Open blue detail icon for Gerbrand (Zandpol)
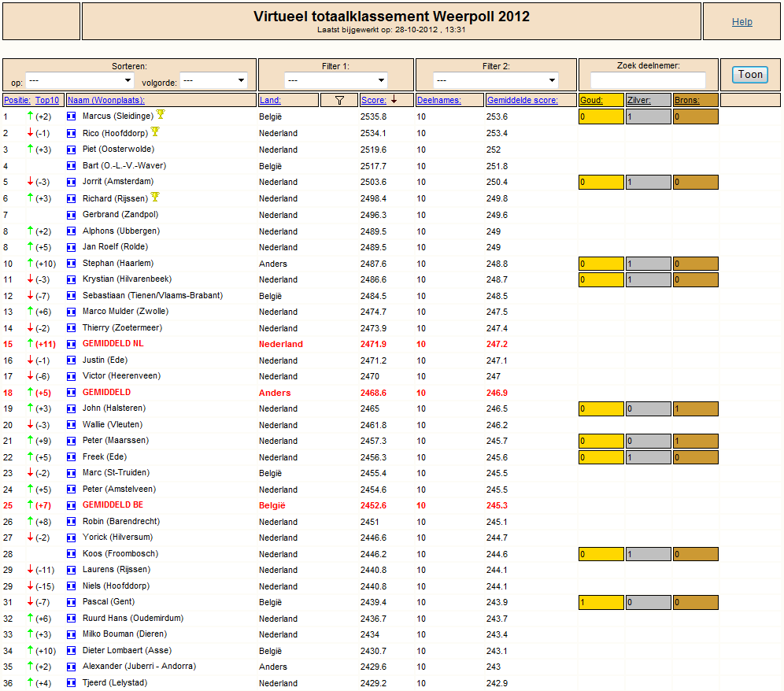784x691 pixels. (72, 215)
